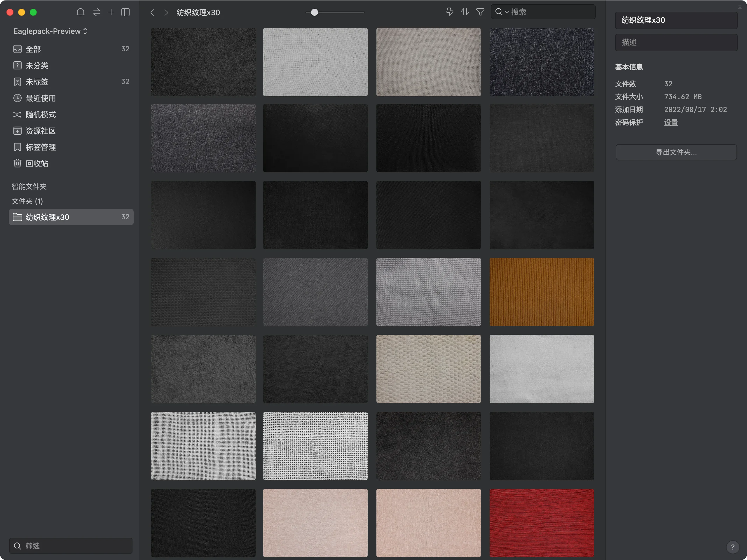Toggle the sidebar layout icon
The width and height of the screenshot is (747, 560).
point(126,13)
